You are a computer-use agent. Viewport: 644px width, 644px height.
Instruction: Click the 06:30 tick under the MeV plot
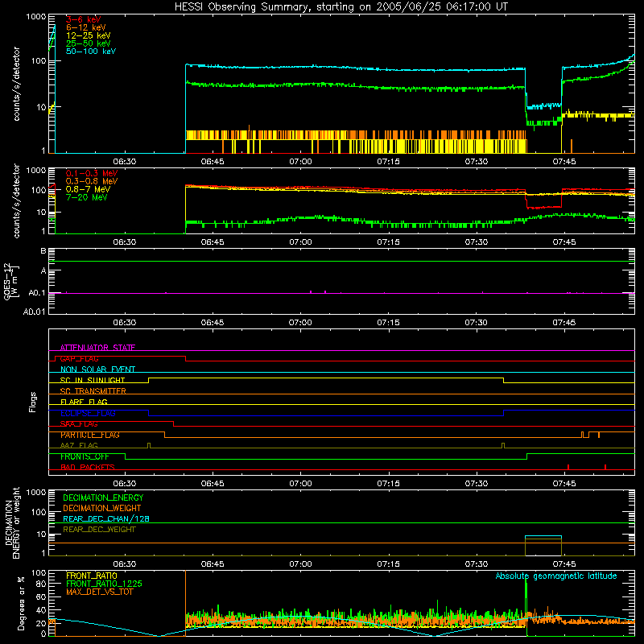tap(125, 242)
